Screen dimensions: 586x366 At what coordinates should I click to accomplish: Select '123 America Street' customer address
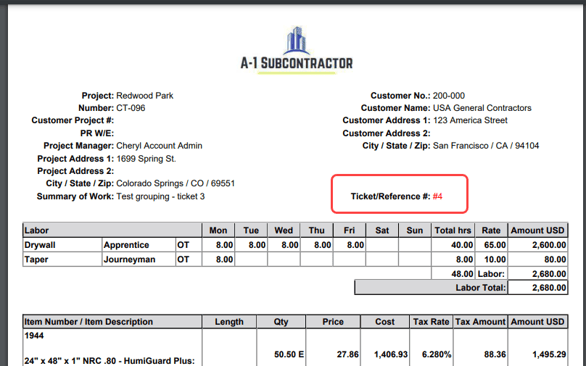click(470, 120)
